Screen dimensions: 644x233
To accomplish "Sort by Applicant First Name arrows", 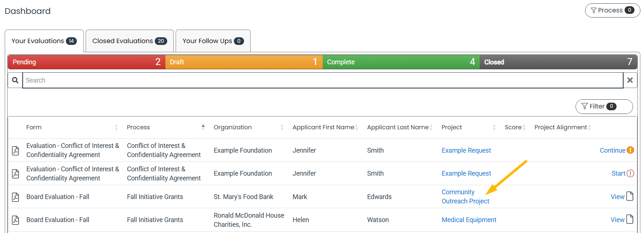I will click(x=357, y=127).
